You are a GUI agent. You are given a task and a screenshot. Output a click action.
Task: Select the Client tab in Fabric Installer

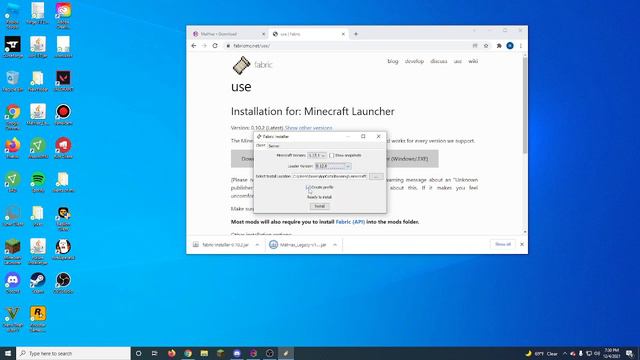point(260,146)
